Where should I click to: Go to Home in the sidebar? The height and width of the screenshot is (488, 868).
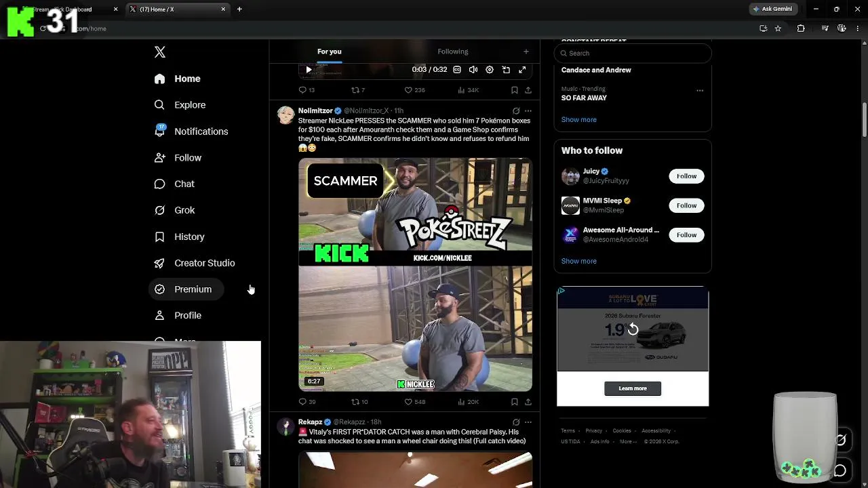(x=177, y=79)
